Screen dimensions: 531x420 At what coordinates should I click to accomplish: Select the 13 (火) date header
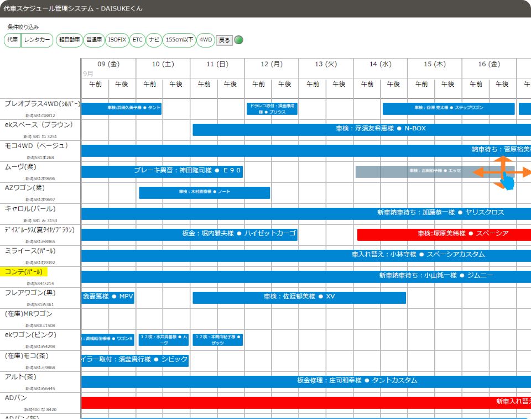pyautogui.click(x=326, y=64)
